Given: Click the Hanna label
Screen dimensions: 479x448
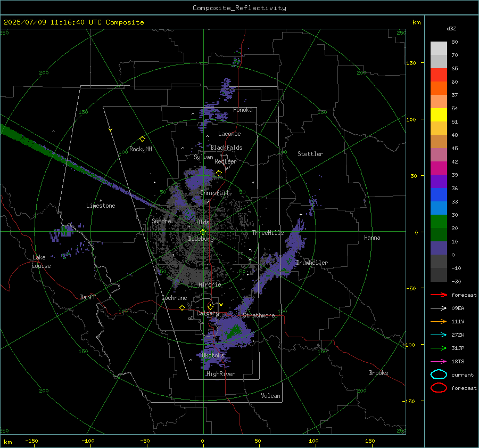Looking at the screenshot, I should click(x=372, y=238).
